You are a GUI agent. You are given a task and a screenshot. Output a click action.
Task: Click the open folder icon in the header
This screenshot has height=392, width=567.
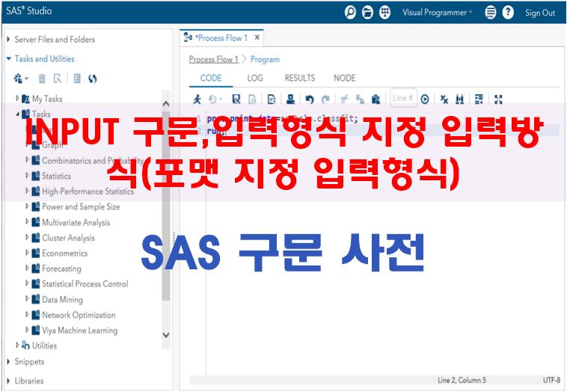coord(367,13)
